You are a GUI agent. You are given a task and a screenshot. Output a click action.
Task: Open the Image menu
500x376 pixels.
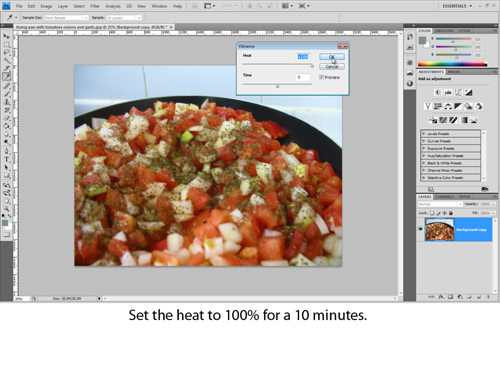46,6
